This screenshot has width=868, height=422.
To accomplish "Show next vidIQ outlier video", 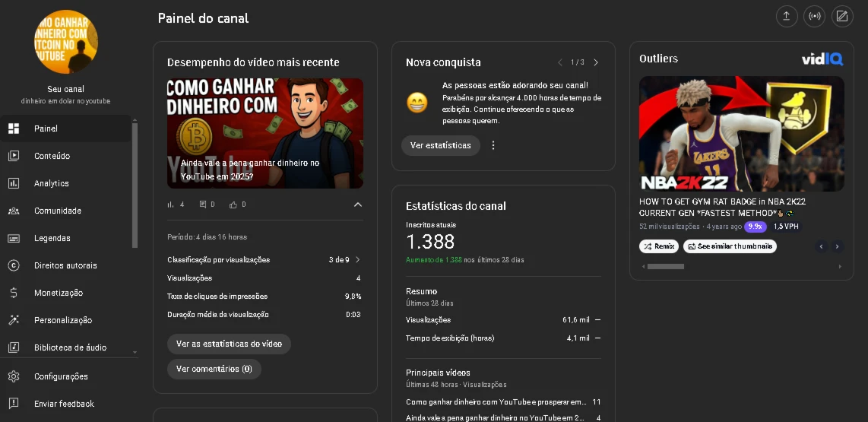I will click(x=837, y=246).
